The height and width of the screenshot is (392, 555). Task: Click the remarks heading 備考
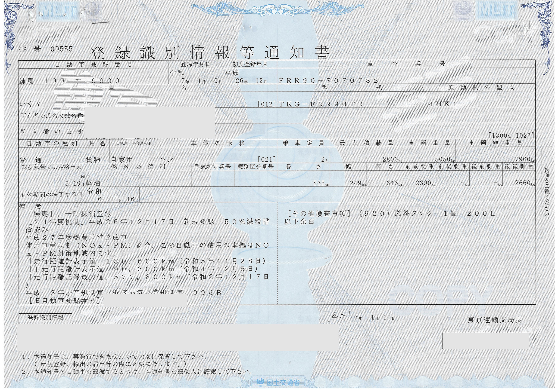[31, 206]
